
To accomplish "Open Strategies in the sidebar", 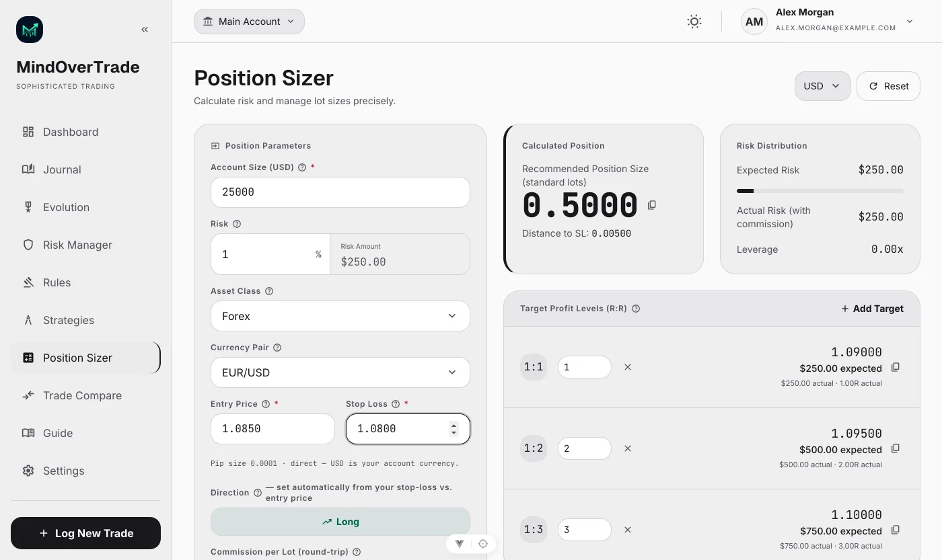I will pos(85,320).
